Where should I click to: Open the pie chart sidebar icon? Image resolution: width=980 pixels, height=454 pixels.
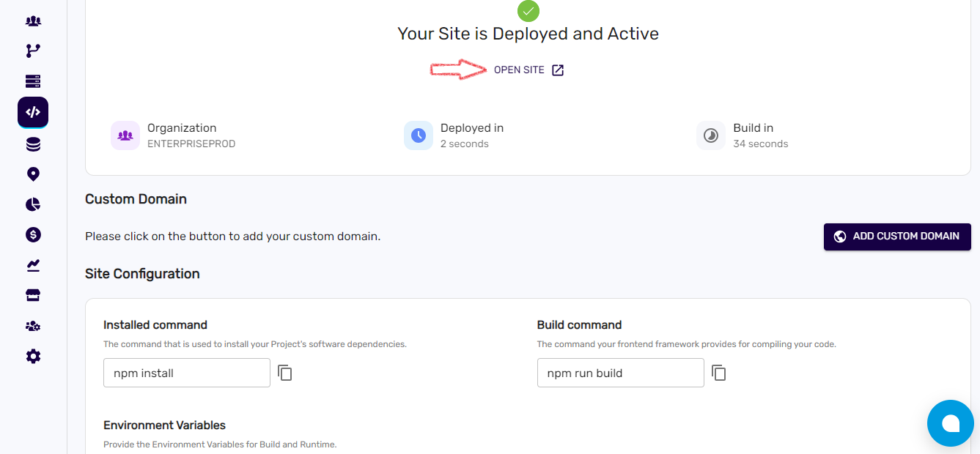(x=33, y=204)
